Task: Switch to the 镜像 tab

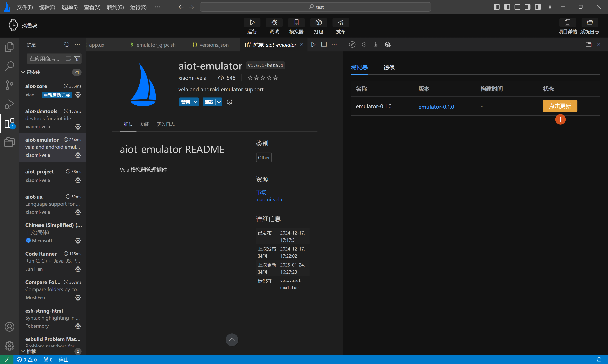Action: point(389,68)
